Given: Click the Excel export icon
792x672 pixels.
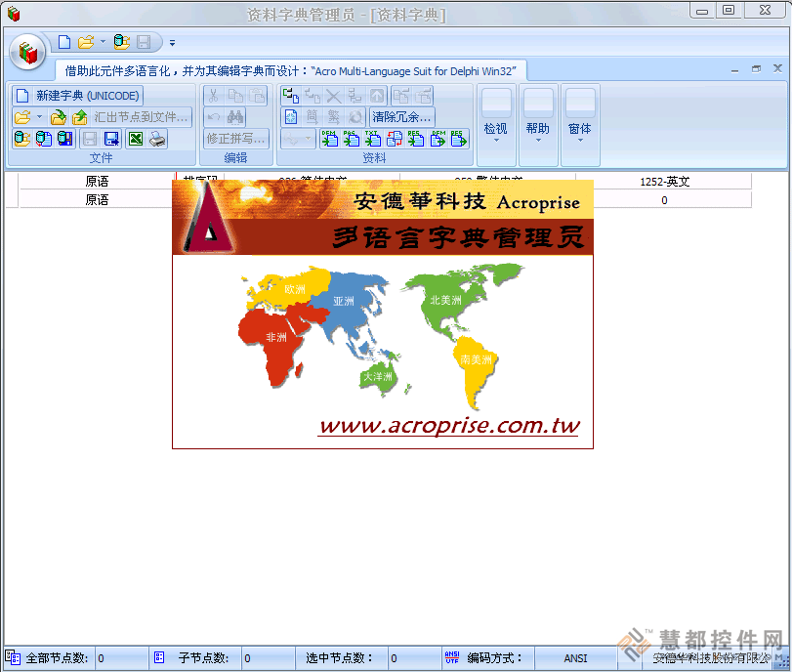Looking at the screenshot, I should 136,139.
